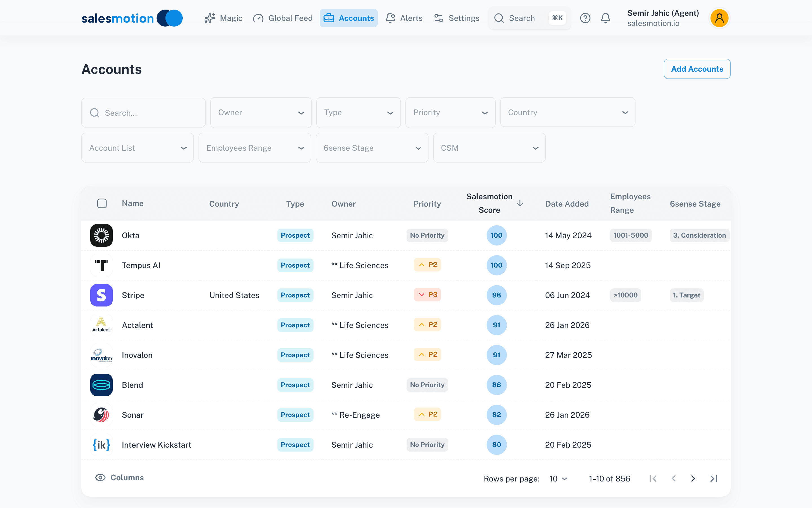Jump to the last page
This screenshot has width=812, height=508.
click(714, 478)
